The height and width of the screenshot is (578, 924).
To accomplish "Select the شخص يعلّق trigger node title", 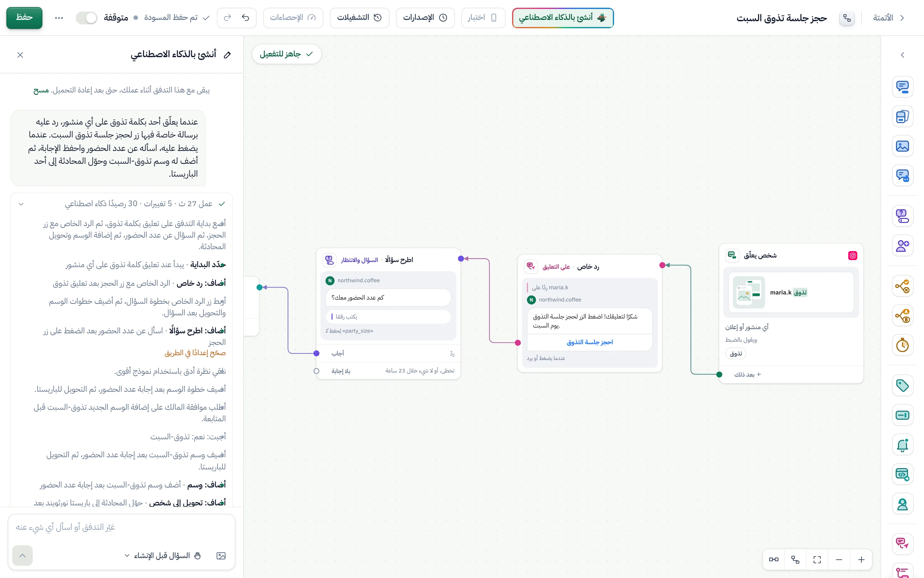I will pyautogui.click(x=760, y=255).
